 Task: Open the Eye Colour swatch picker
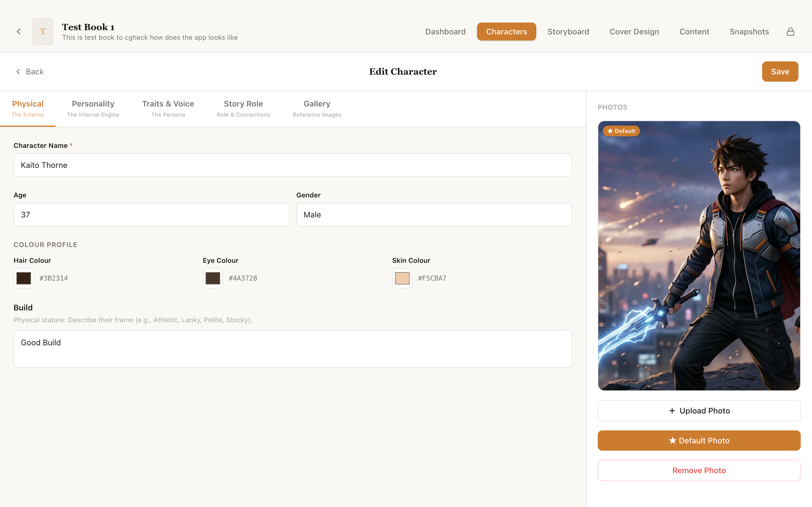tap(213, 278)
